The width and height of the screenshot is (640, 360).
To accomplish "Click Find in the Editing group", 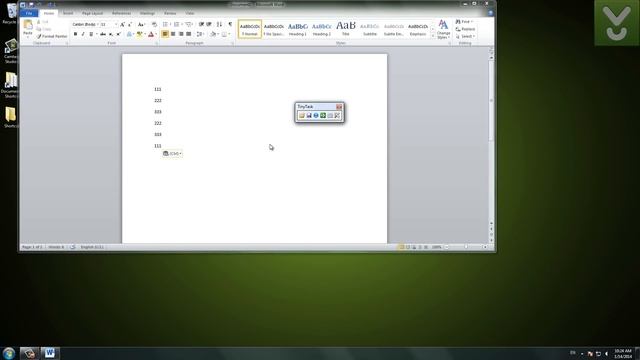I will (x=465, y=22).
